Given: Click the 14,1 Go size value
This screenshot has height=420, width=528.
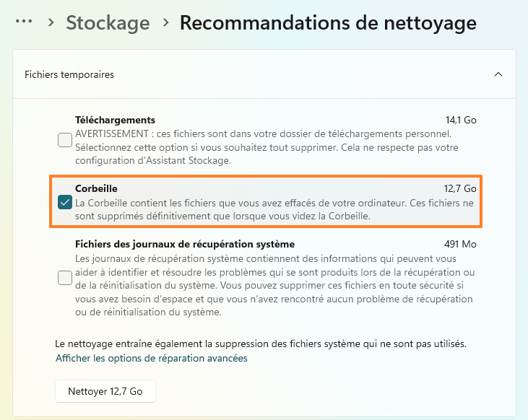Looking at the screenshot, I should point(461,120).
